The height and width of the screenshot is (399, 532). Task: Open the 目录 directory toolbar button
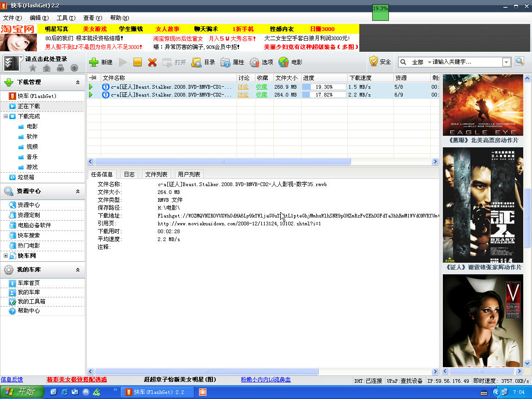coord(203,62)
